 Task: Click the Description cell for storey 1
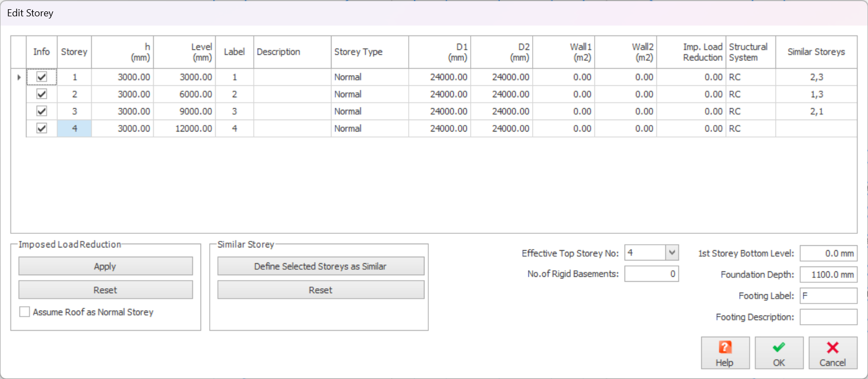[x=292, y=77]
